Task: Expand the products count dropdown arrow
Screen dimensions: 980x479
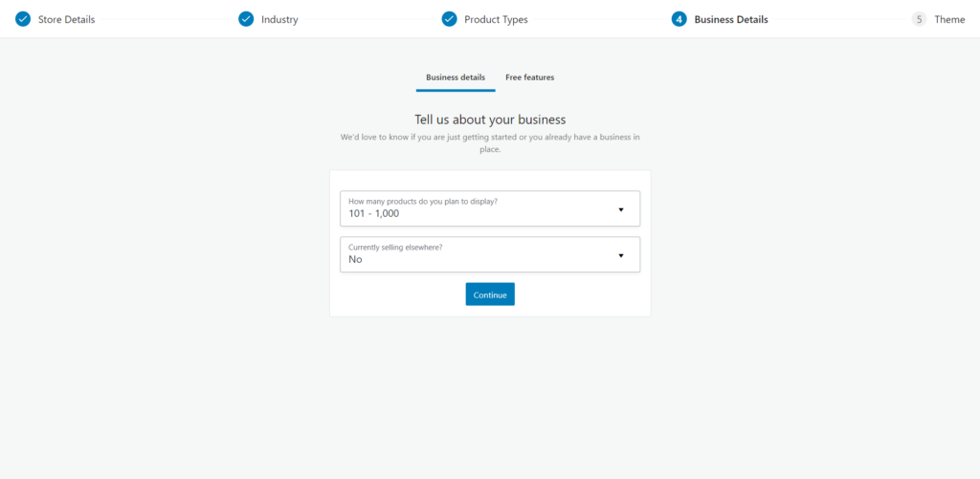Action: click(620, 209)
